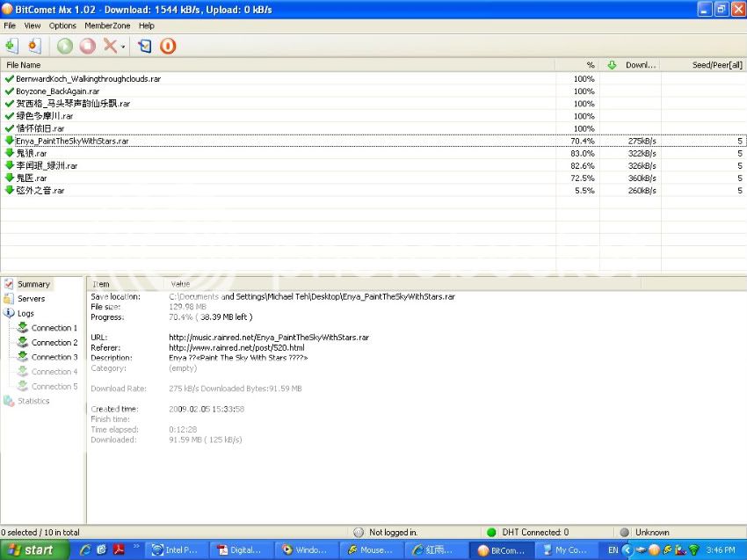
Task: Click the add new download icon
Action: (x=11, y=46)
